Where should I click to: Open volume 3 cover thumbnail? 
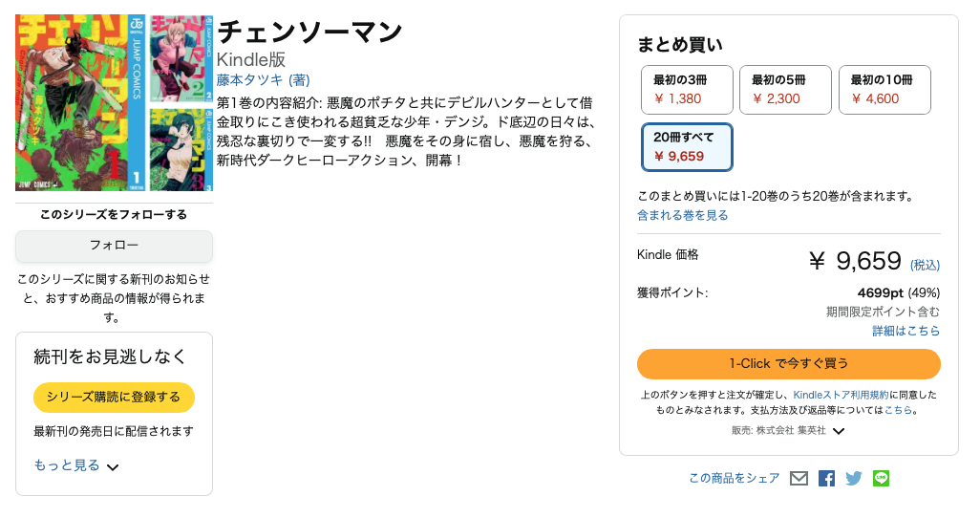tap(181, 147)
